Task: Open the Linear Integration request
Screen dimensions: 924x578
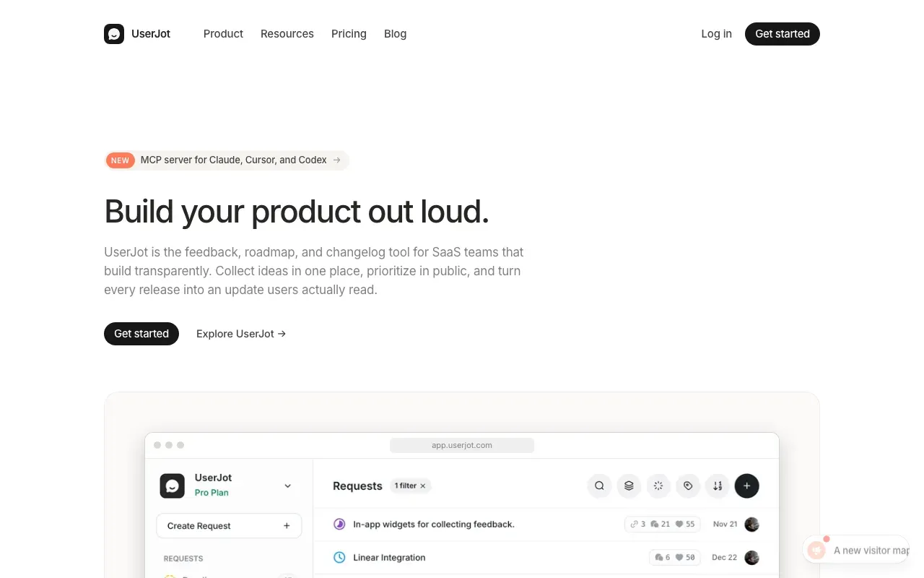Action: (389, 558)
